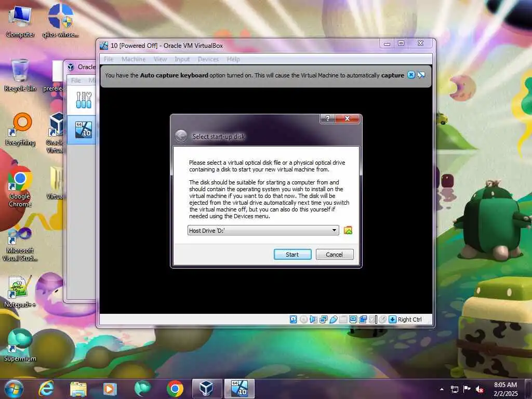This screenshot has height=399, width=532.
Task: Click the USB devices status icon
Action: (333, 320)
